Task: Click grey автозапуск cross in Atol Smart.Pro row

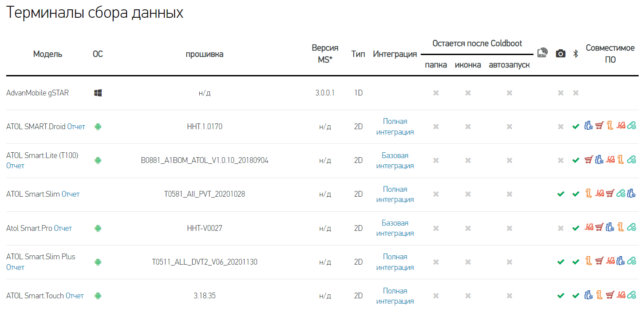Action: 510,228
